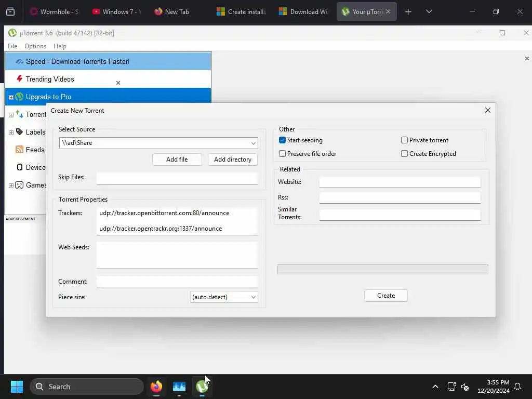This screenshot has width=532, height=399.
Task: Click the Comment input field
Action: click(177, 281)
